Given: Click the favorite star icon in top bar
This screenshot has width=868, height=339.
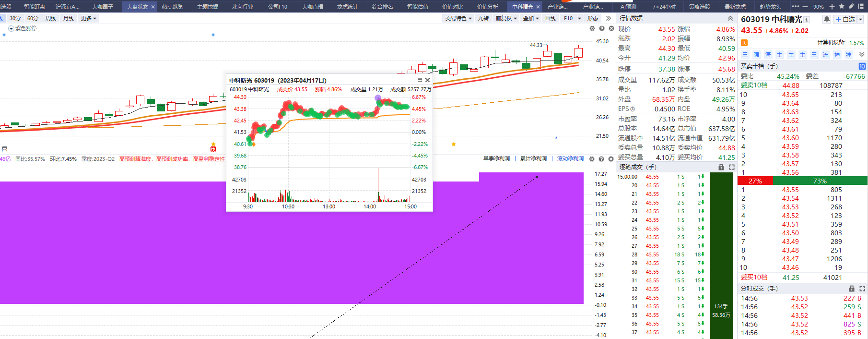Looking at the screenshot, I should (842, 6).
